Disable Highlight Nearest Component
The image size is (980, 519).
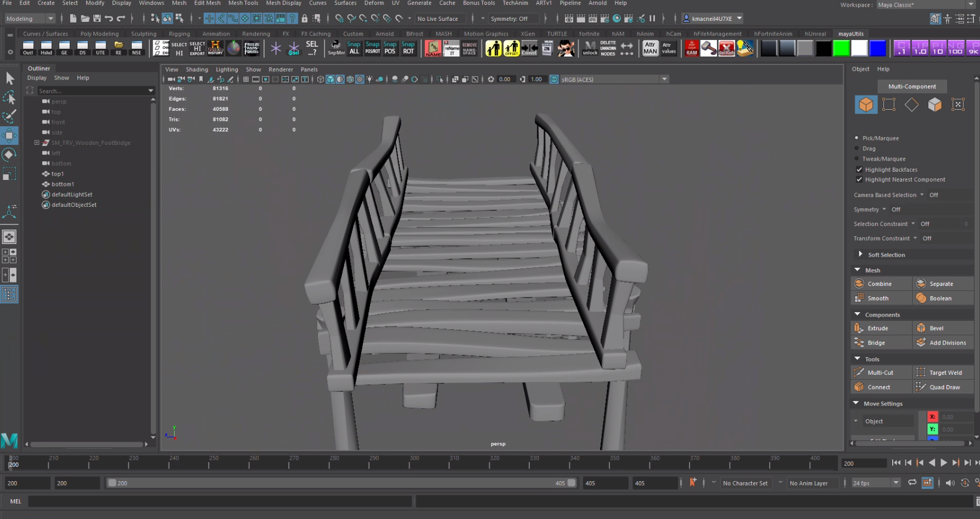point(860,179)
